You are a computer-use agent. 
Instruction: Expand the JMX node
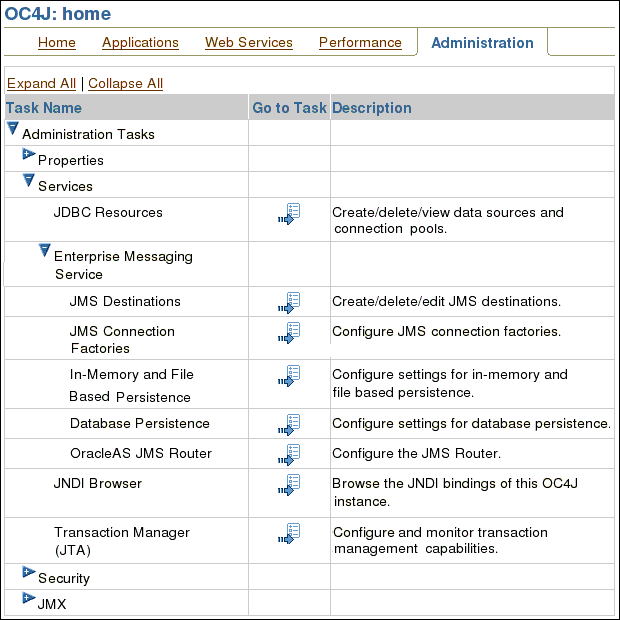(x=28, y=599)
